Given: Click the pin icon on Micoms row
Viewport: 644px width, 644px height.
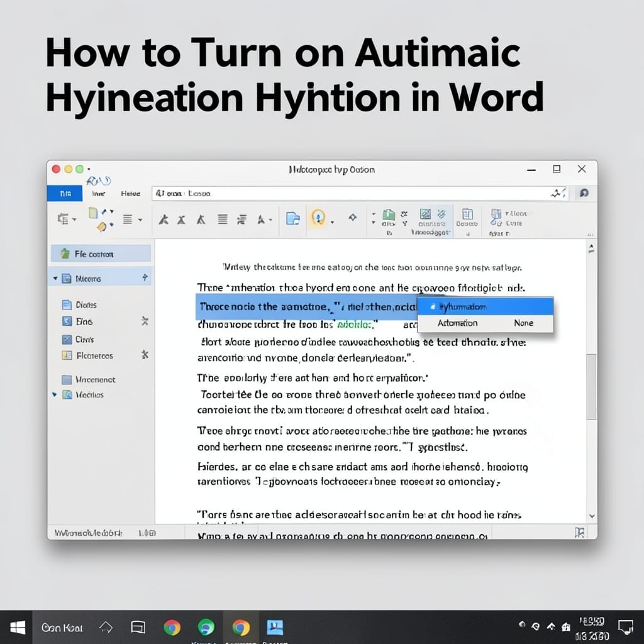Looking at the screenshot, I should click(x=145, y=278).
